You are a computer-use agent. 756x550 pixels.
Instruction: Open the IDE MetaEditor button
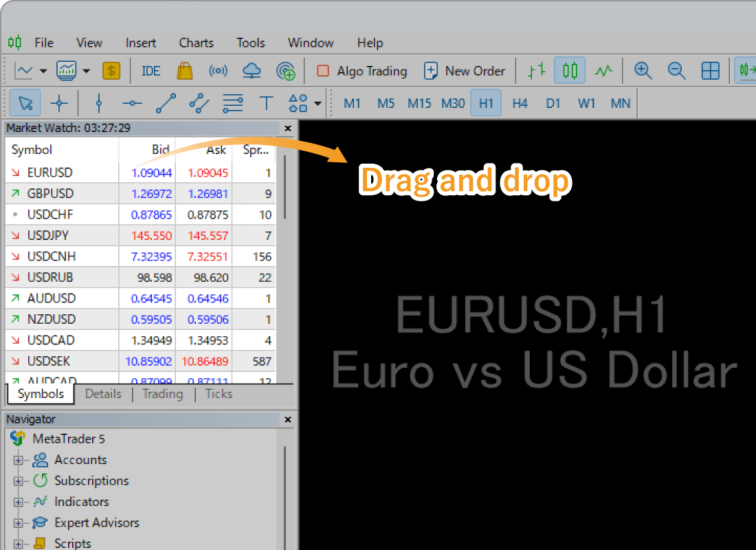click(151, 71)
